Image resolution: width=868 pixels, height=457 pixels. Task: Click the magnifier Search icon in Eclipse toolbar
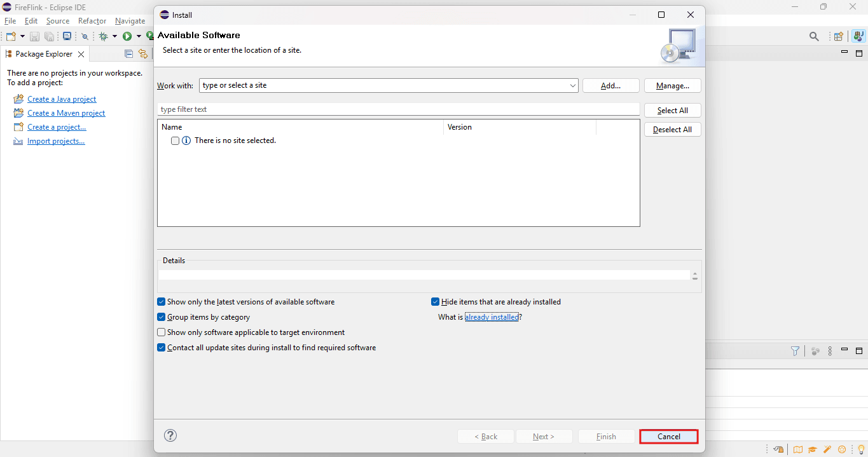814,37
